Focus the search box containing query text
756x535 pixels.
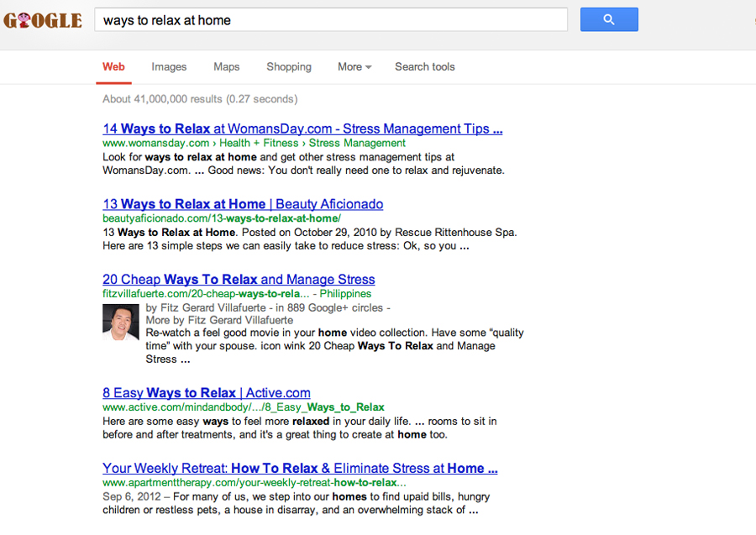[331, 20]
